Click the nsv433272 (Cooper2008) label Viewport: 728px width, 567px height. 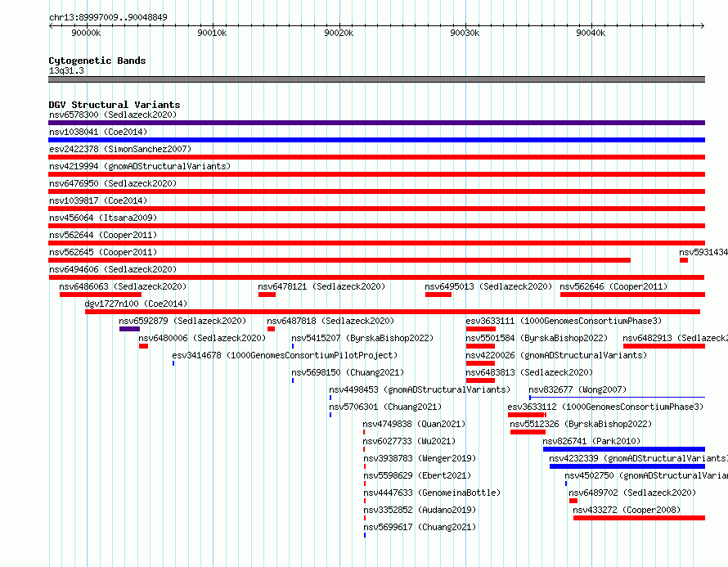[x=627, y=510]
